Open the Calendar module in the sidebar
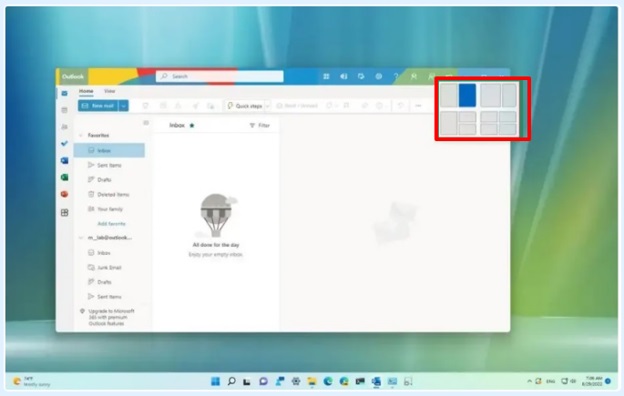Image resolution: width=624 pixels, height=396 pixels. pyautogui.click(x=64, y=110)
